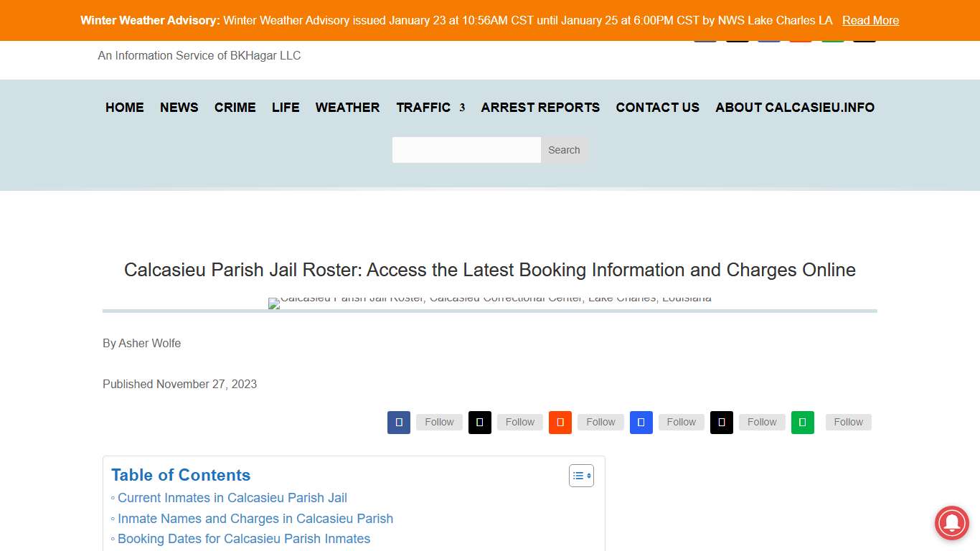
Task: Click inside the search input field
Action: (x=466, y=150)
